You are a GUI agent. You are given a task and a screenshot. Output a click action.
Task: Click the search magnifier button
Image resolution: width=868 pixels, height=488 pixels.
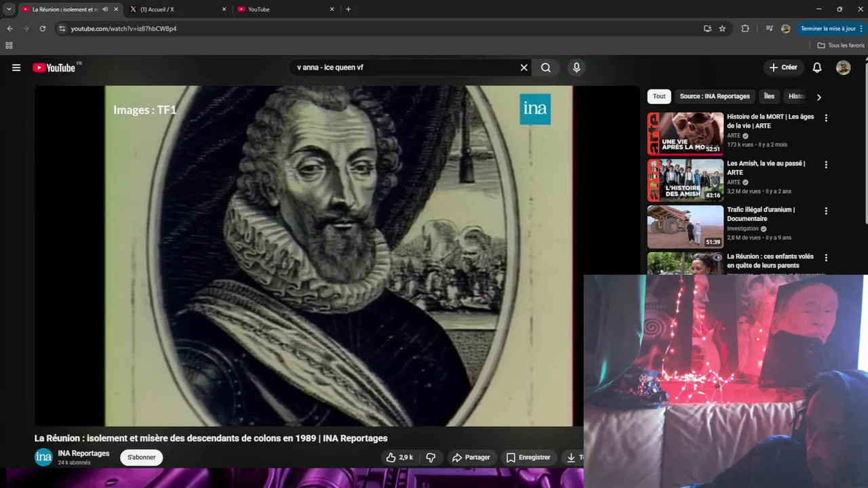(x=546, y=68)
